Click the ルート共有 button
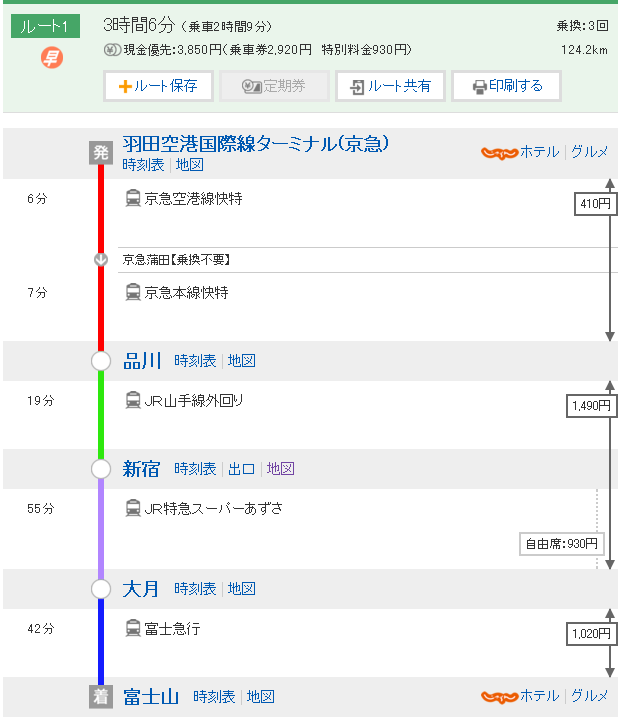Screen dimensions: 622x718 click(390, 86)
